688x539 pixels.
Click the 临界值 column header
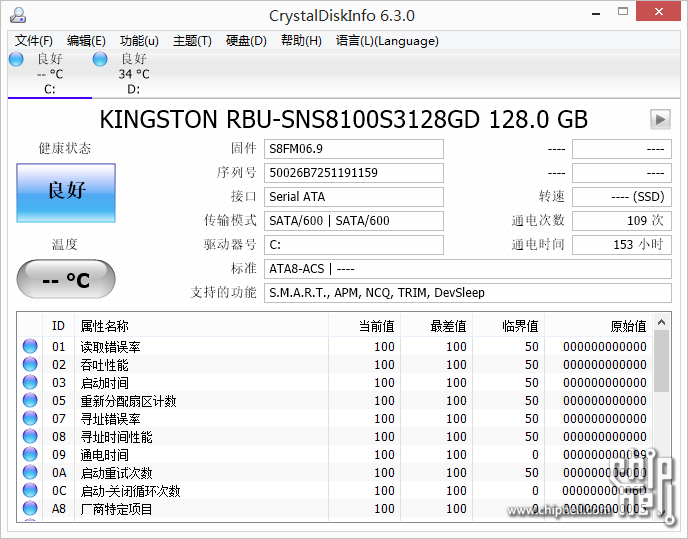(x=508, y=326)
